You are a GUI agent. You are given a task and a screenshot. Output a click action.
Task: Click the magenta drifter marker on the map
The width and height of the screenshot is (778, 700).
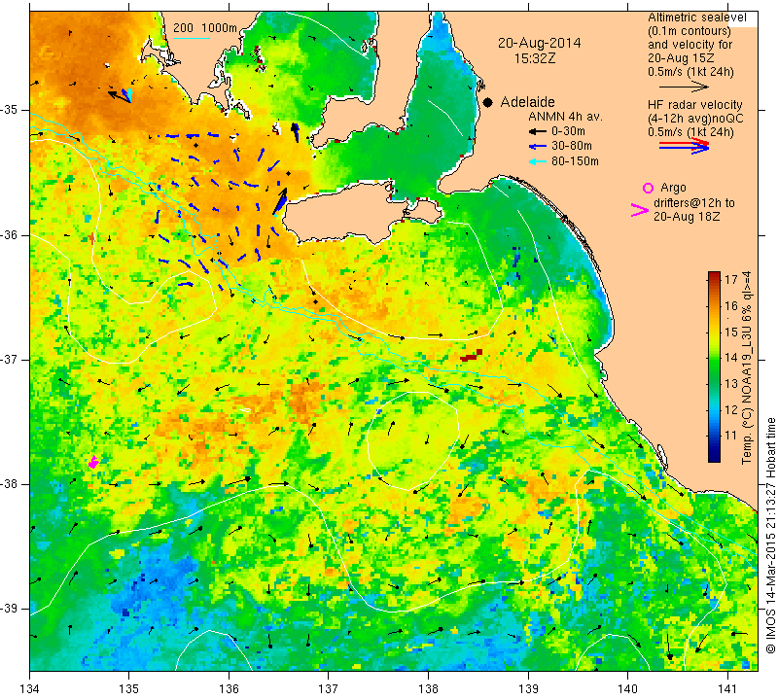tap(93, 463)
